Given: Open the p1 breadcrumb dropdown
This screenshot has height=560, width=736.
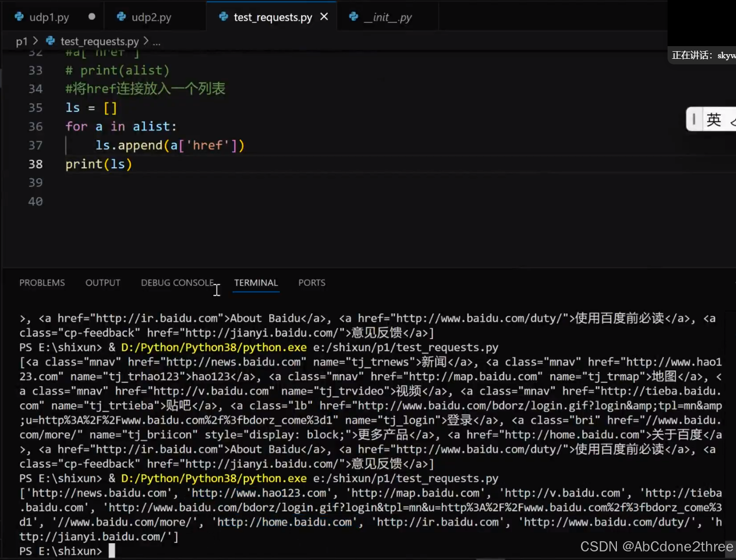Looking at the screenshot, I should click(22, 41).
